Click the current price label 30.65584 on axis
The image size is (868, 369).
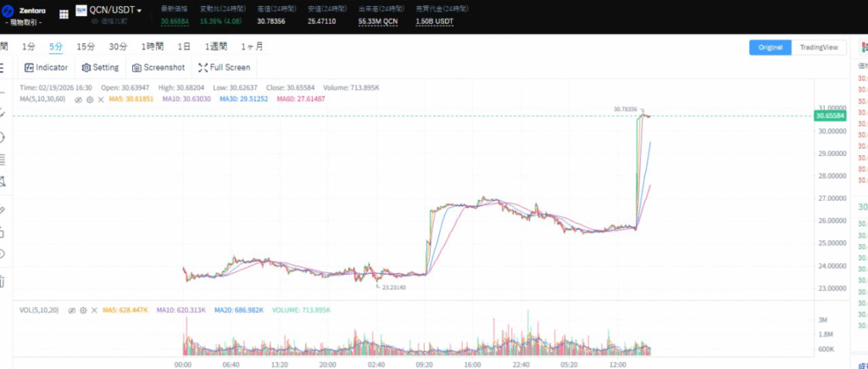(x=830, y=115)
